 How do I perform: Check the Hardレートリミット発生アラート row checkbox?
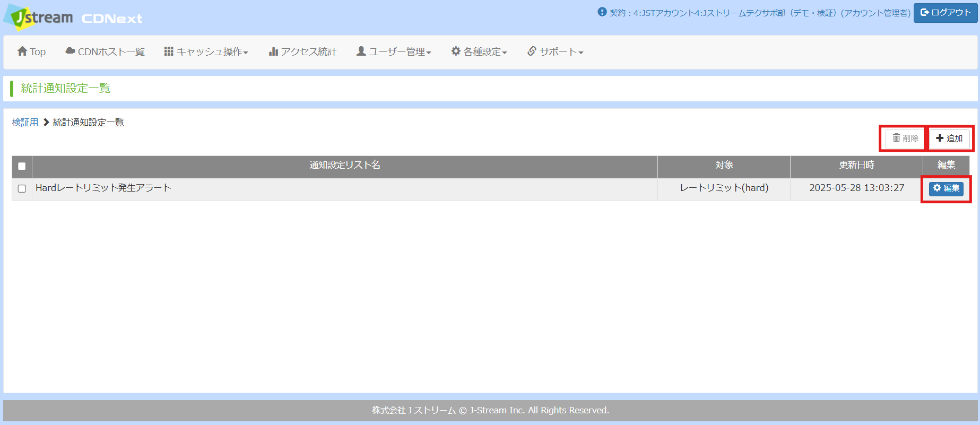point(22,188)
